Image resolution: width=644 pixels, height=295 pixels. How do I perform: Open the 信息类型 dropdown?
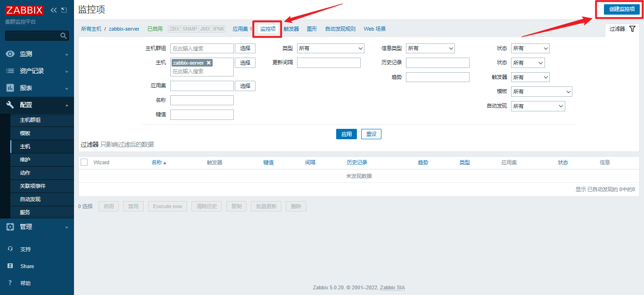pos(430,48)
